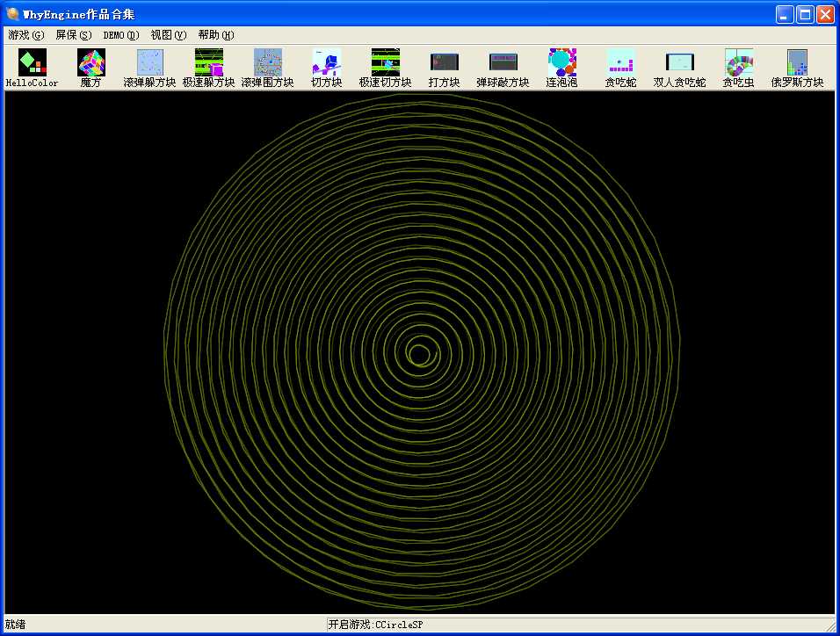Launch the 极速切方块 game
Viewport: 840px width, 636px height.
[386, 63]
